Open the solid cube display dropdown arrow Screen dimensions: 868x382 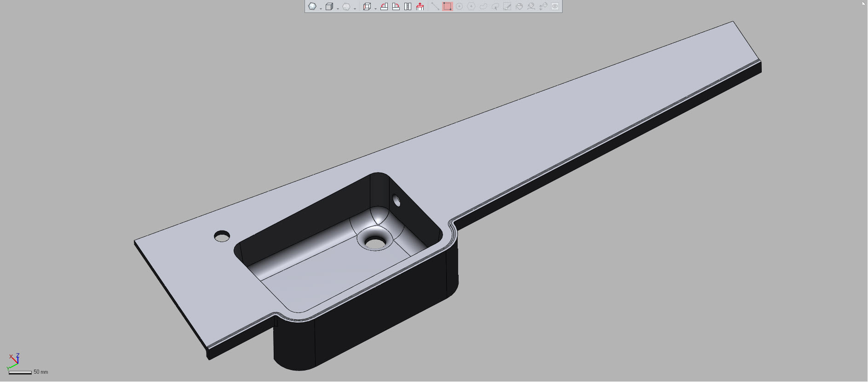pyautogui.click(x=338, y=9)
